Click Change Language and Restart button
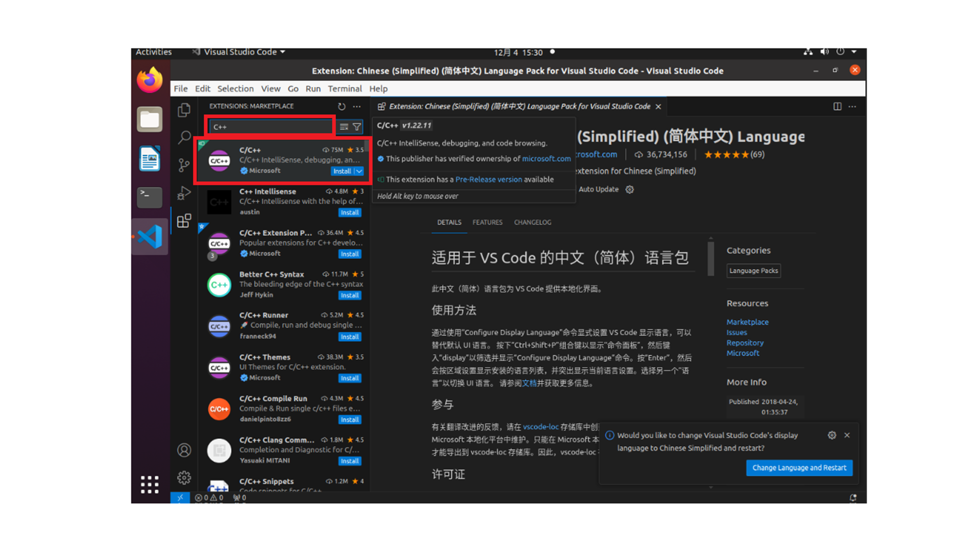This screenshot has width=980, height=551. (799, 468)
